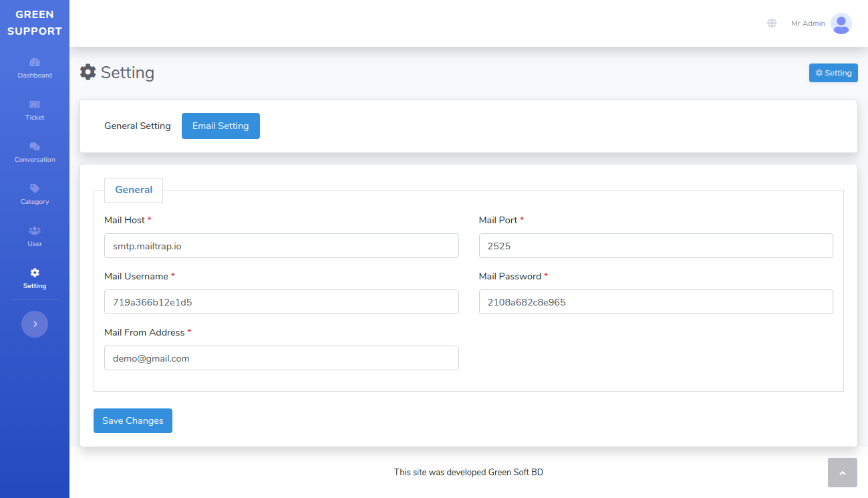This screenshot has width=868, height=498.
Task: Select the Setting gear icon in sidebar
Action: (x=34, y=279)
